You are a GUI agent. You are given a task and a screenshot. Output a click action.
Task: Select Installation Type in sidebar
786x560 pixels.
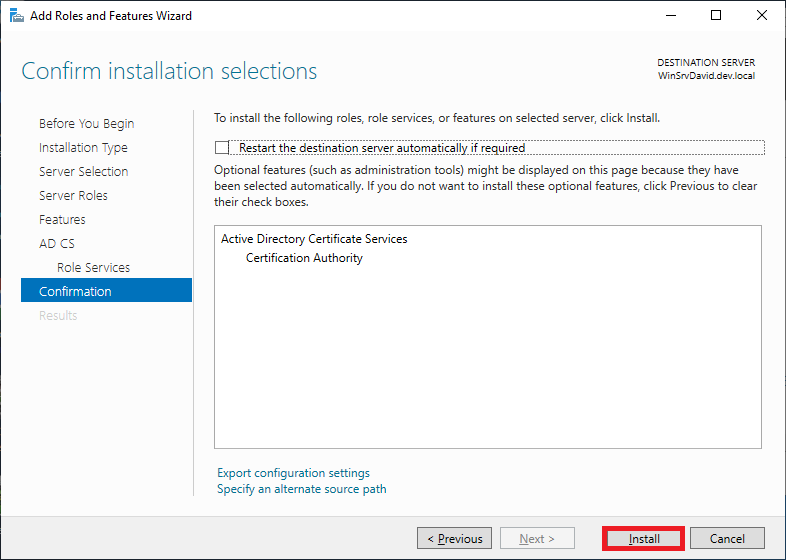(x=83, y=148)
